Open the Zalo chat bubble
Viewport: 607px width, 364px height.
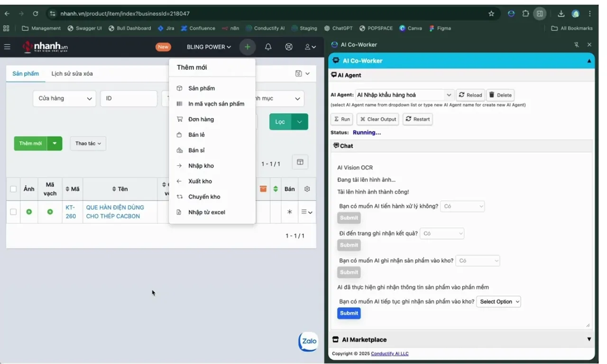(308, 341)
